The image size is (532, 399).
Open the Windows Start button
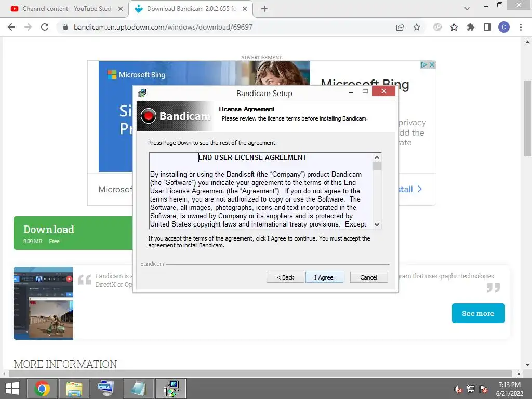(x=12, y=389)
